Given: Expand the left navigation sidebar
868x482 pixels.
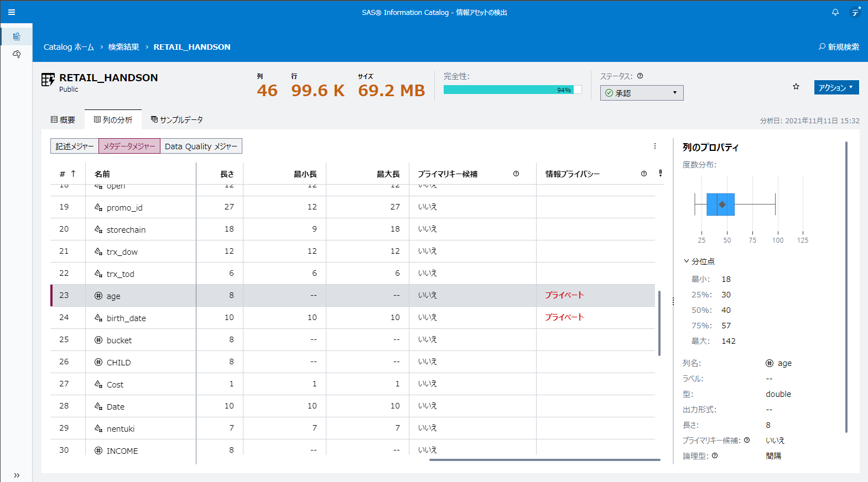Looking at the screenshot, I should point(17,475).
